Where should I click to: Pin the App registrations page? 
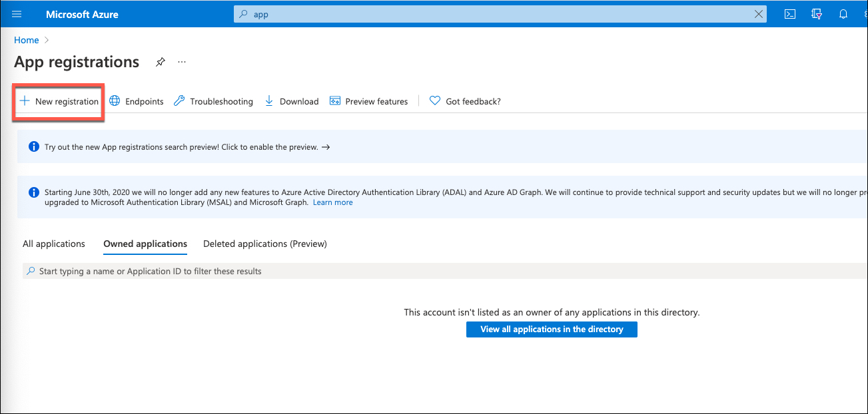(x=160, y=62)
